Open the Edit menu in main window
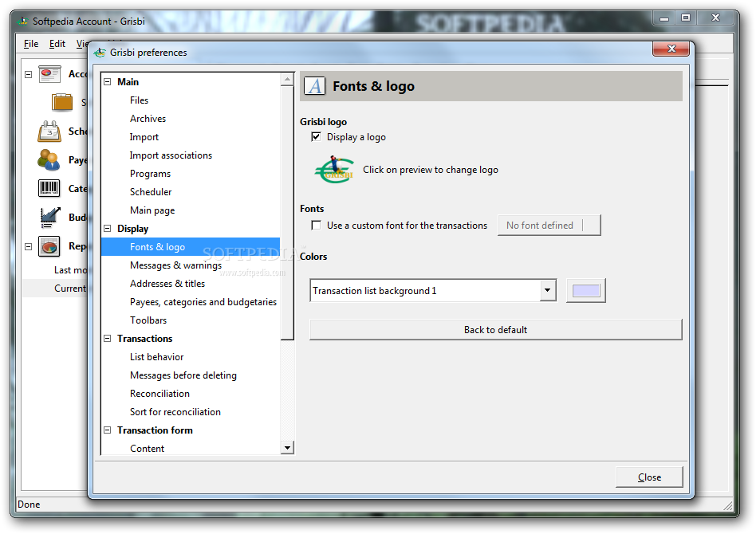 point(57,44)
